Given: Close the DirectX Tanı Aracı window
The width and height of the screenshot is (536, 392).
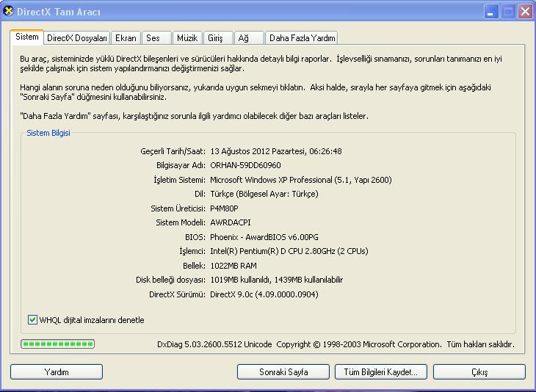Looking at the screenshot, I should click(526, 12).
